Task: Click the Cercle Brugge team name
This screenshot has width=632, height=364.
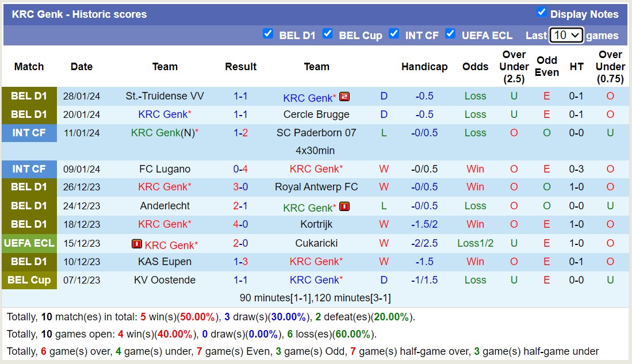Action: click(317, 114)
